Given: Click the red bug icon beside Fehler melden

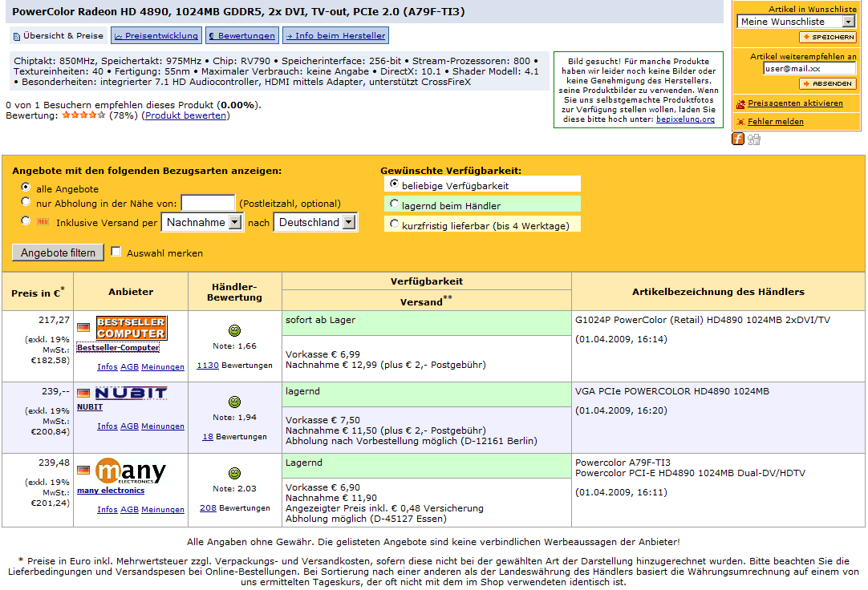Looking at the screenshot, I should (x=740, y=122).
